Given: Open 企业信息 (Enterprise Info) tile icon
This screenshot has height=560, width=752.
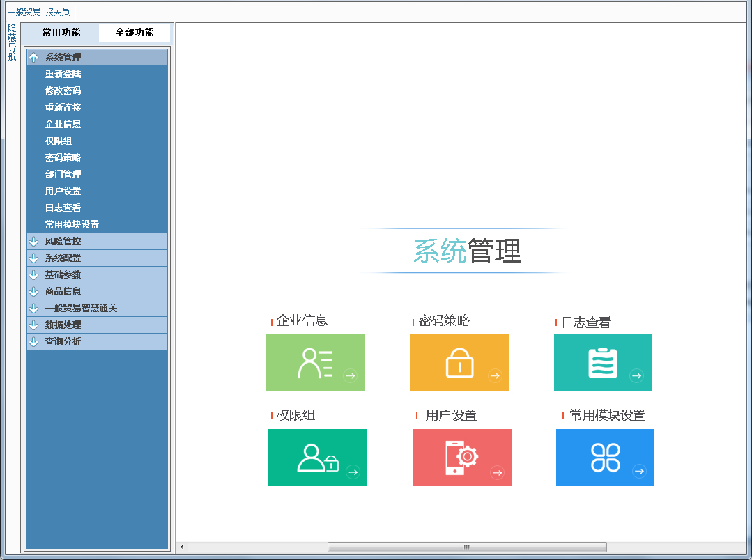Looking at the screenshot, I should 315,362.
